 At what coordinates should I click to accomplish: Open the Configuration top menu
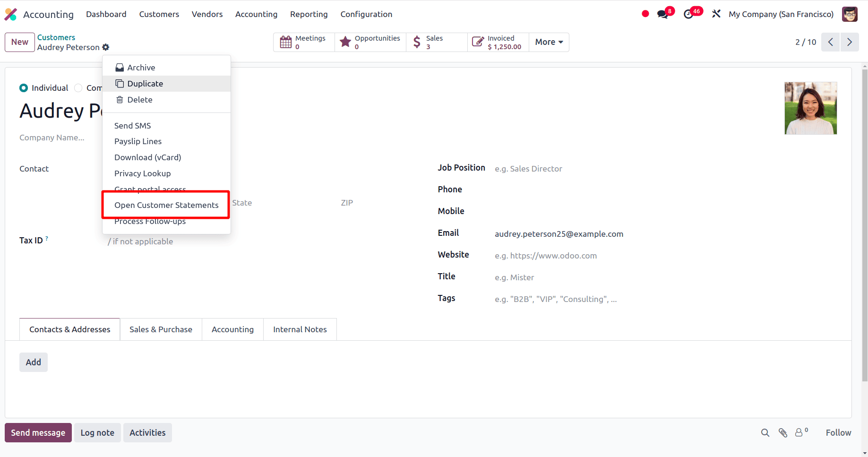(x=366, y=14)
